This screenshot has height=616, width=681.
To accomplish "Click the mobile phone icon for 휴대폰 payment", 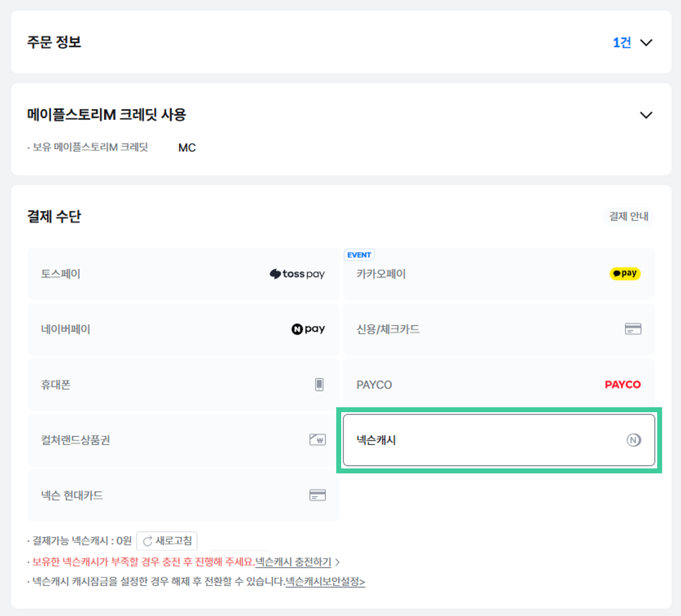I will 319,384.
